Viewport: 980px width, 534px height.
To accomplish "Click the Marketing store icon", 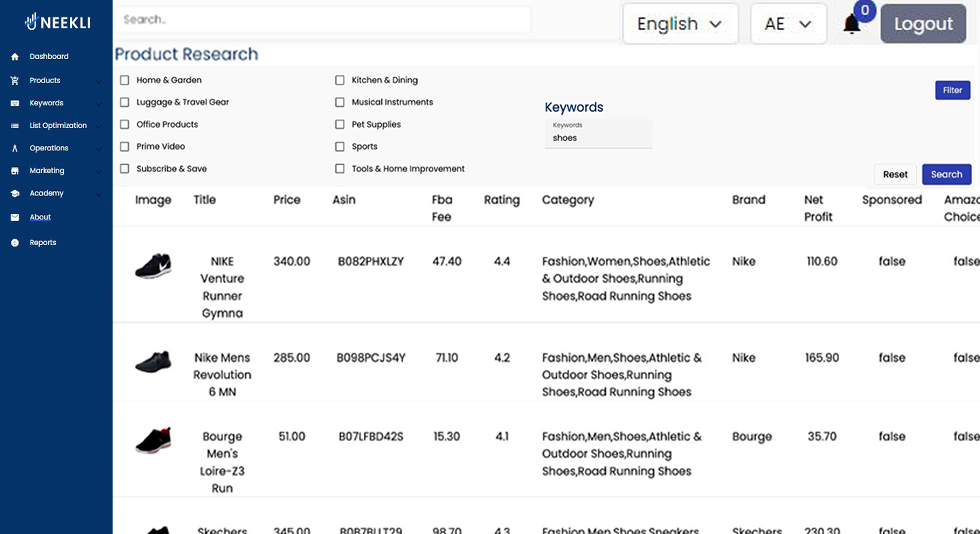I will pos(15,171).
